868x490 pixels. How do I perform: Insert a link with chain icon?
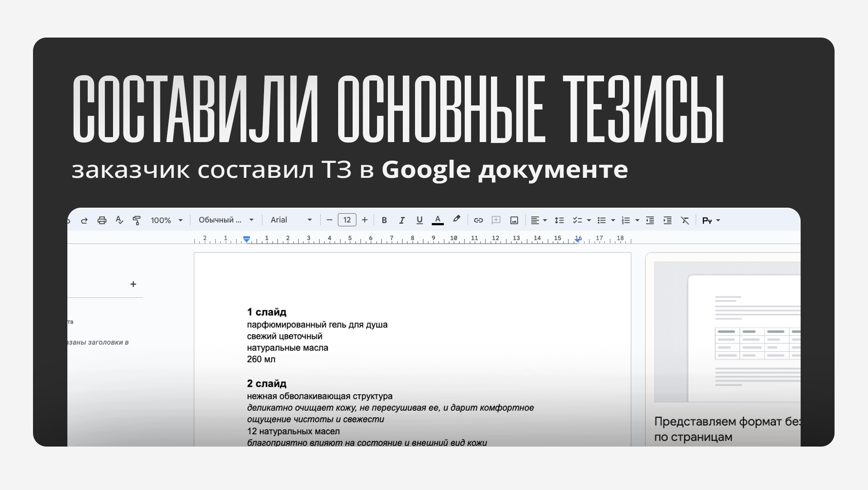click(x=478, y=220)
